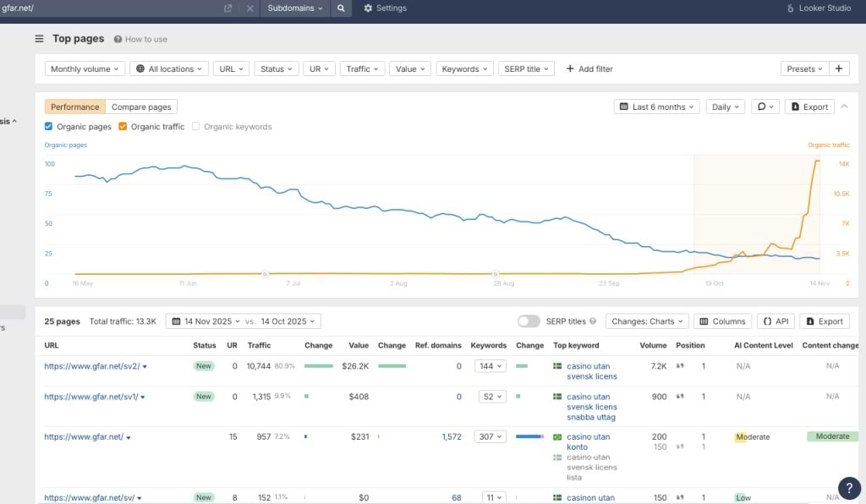866x504 pixels.
Task: Open the hamburger menu beside Top pages
Action: [x=39, y=39]
